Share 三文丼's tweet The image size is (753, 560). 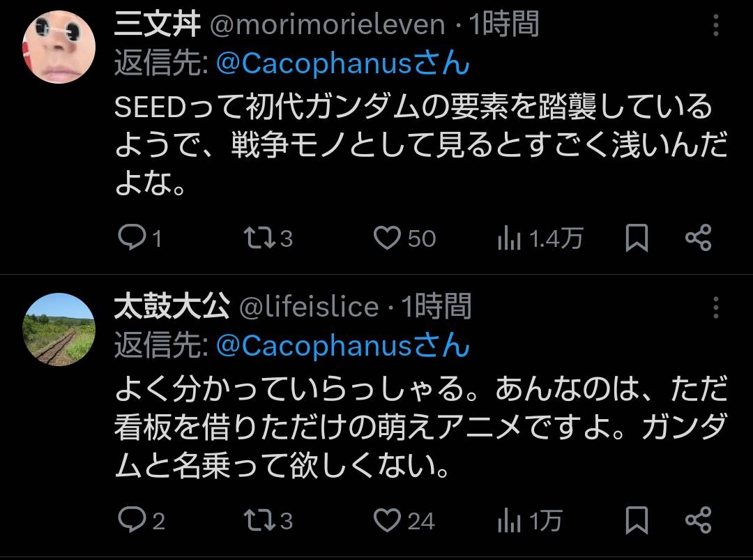tap(698, 239)
